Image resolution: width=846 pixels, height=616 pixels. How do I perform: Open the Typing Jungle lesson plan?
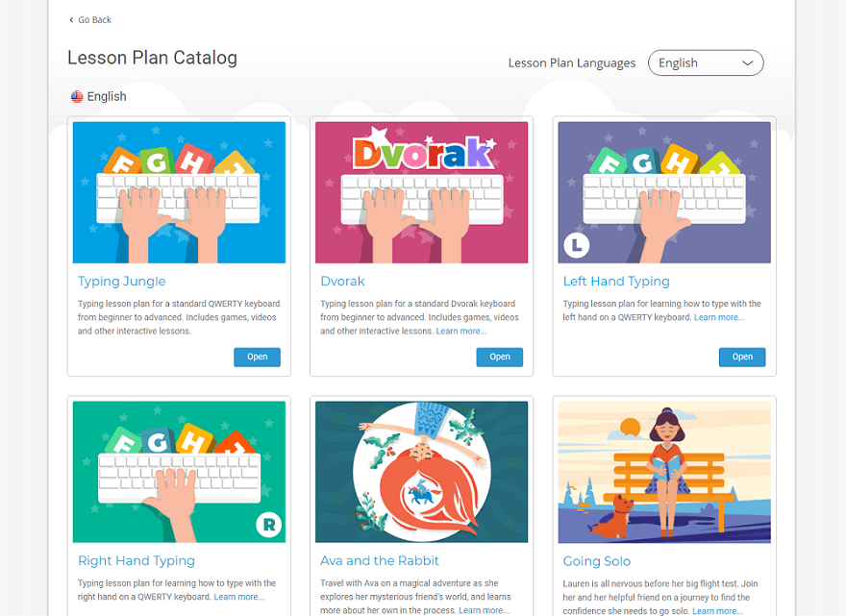pyautogui.click(x=257, y=357)
